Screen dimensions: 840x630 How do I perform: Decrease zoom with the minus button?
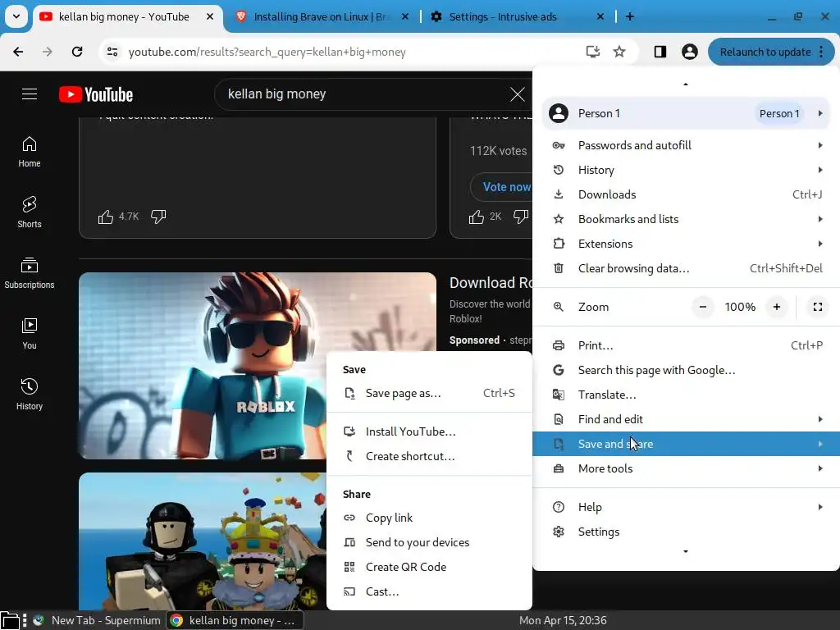pyautogui.click(x=703, y=307)
